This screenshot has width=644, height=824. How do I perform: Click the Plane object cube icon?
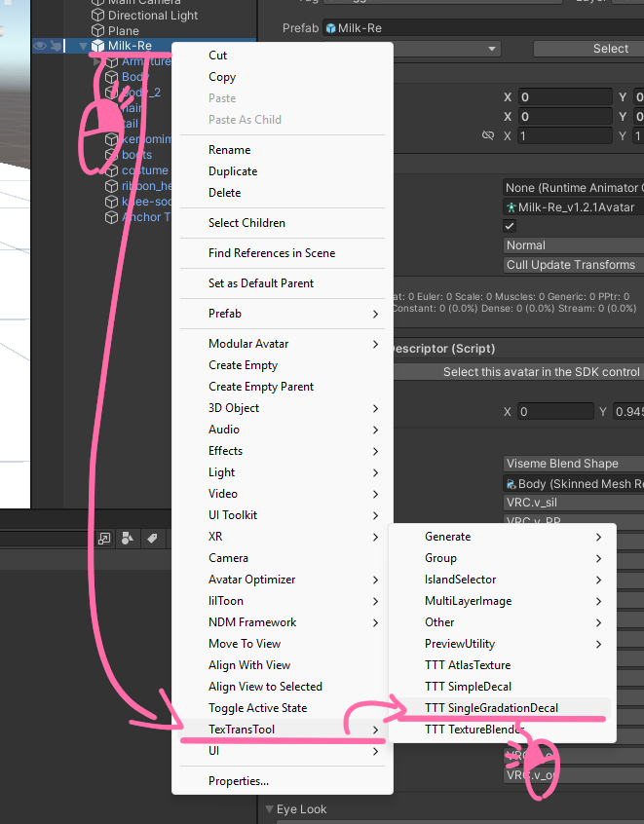(x=97, y=31)
